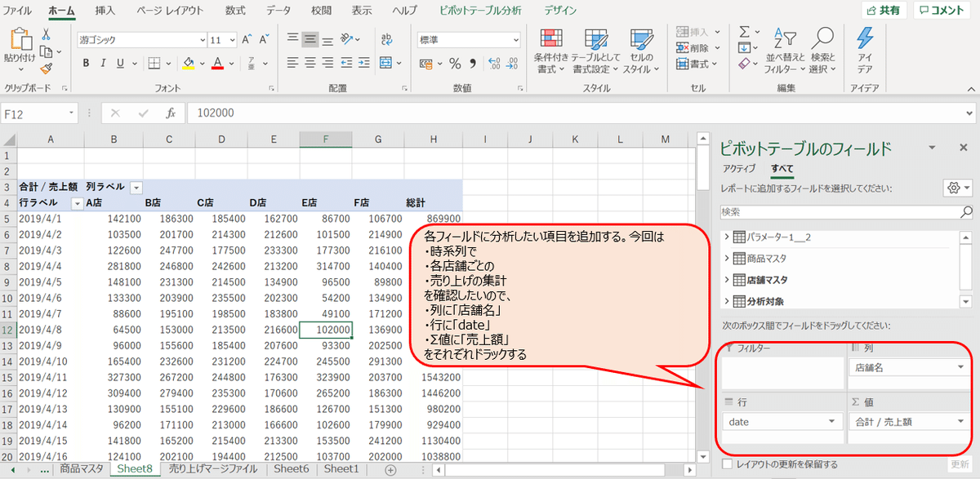Open Cell Styles (セルのスタイル)
Image resolution: width=980 pixels, height=479 pixels.
click(641, 51)
